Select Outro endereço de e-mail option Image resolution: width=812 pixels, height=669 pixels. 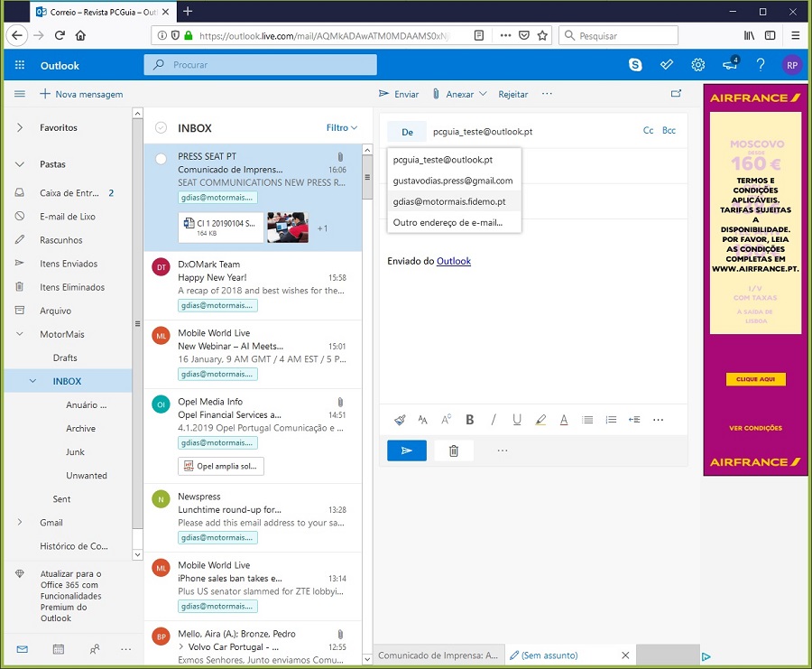[x=448, y=222]
